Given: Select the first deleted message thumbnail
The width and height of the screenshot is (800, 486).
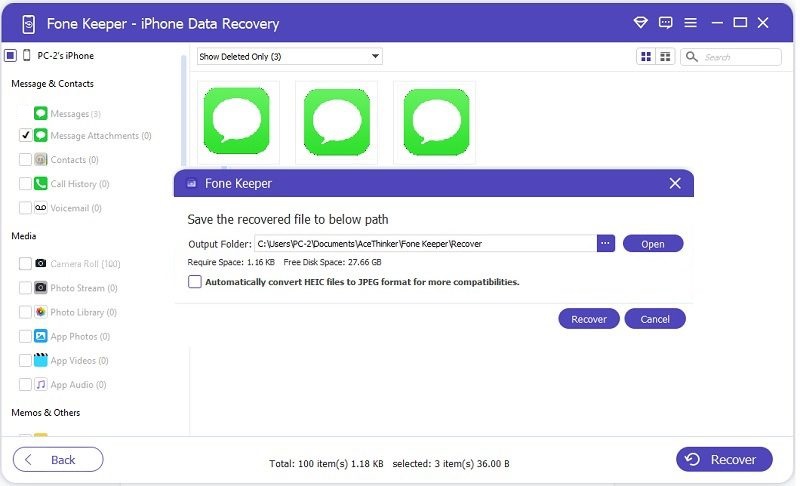Looking at the screenshot, I should point(238,122).
